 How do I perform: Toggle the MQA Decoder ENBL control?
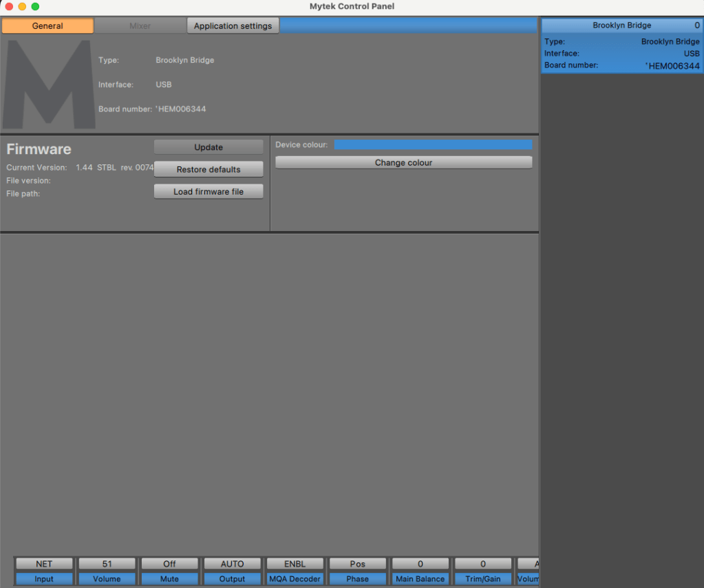[x=295, y=564]
